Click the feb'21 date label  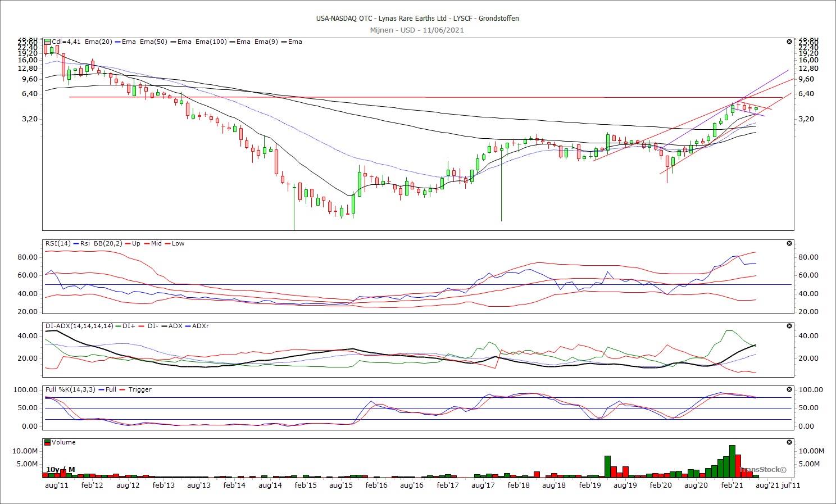(x=732, y=485)
